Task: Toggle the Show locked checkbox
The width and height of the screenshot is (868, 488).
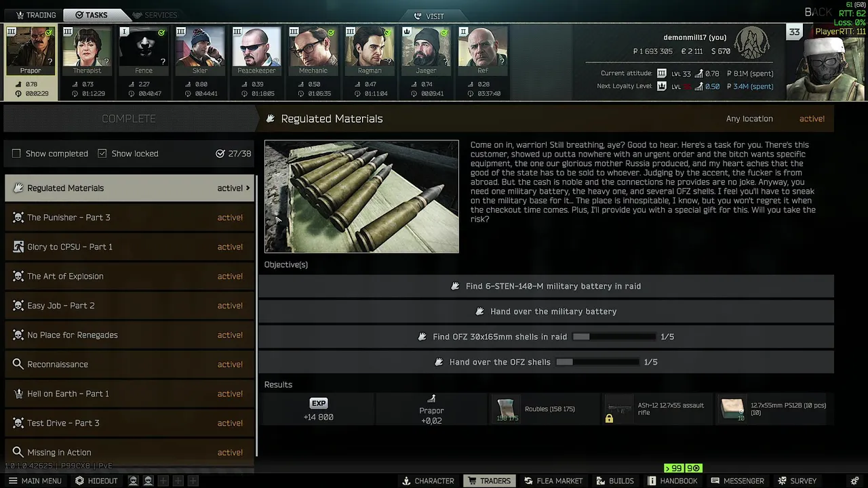Action: 102,154
